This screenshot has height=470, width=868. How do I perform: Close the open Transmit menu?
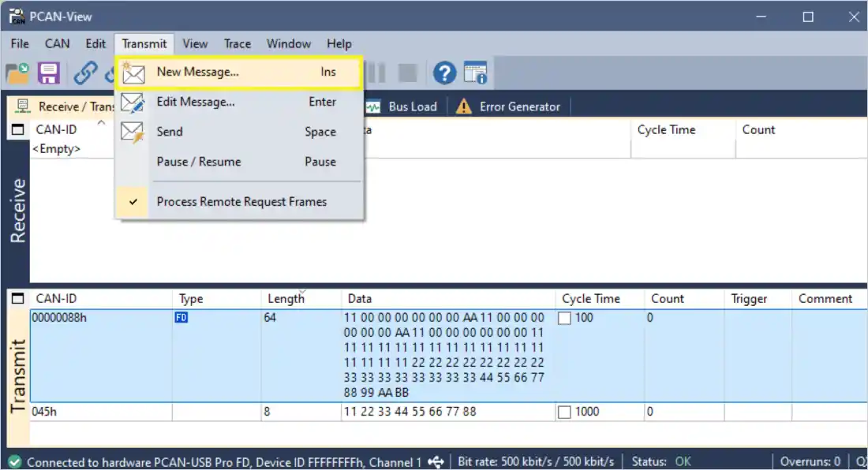tap(144, 43)
